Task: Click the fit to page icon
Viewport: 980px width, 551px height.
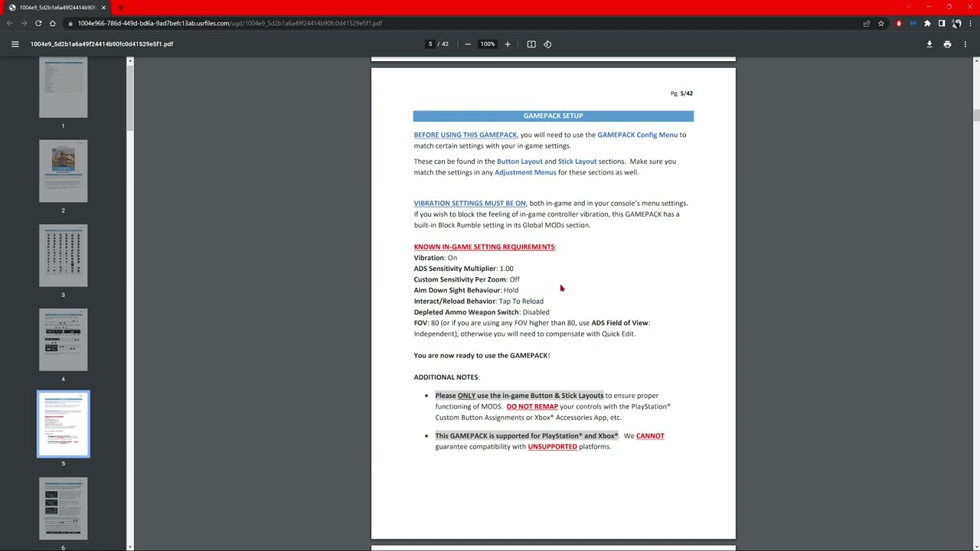Action: (531, 44)
